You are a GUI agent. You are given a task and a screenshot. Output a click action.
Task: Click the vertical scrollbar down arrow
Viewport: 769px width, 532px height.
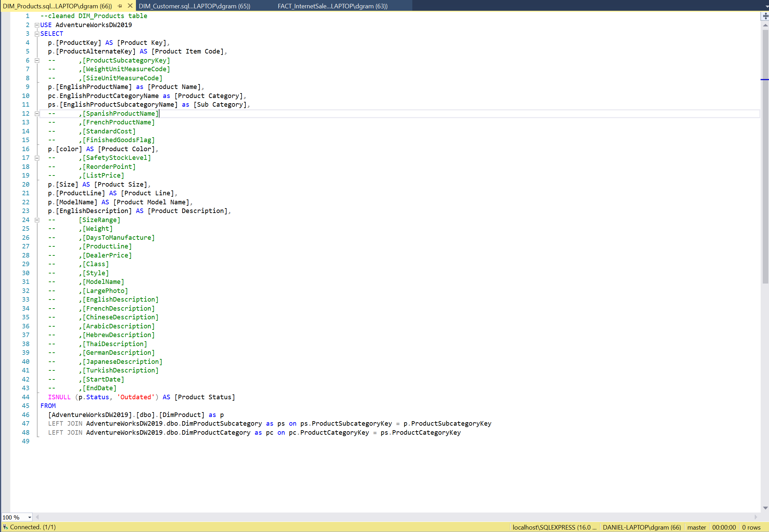click(x=765, y=508)
